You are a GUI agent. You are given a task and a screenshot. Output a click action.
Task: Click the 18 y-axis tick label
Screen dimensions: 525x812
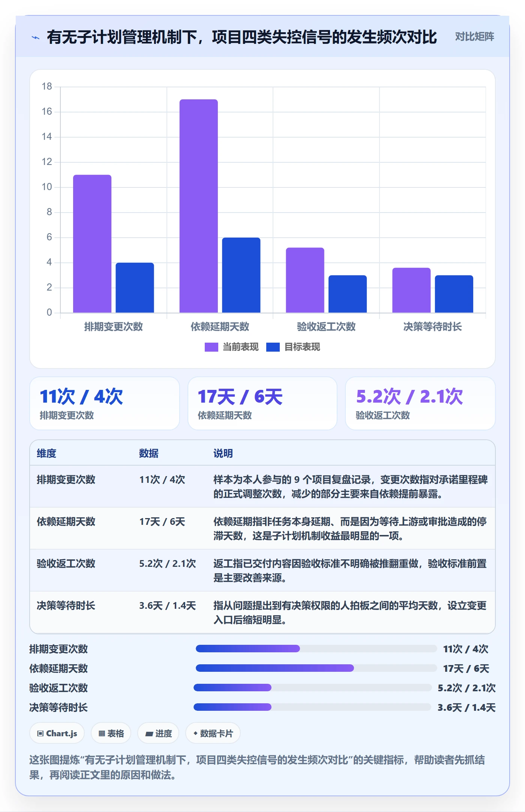coord(47,86)
